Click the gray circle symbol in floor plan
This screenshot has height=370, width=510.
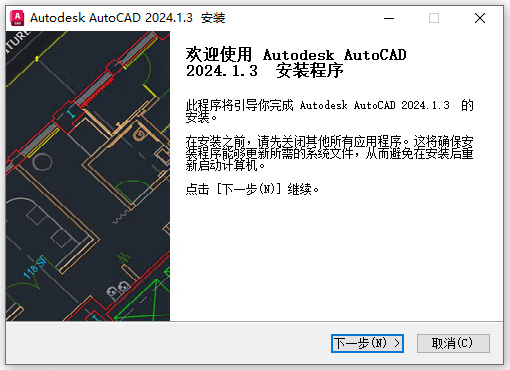point(42,162)
